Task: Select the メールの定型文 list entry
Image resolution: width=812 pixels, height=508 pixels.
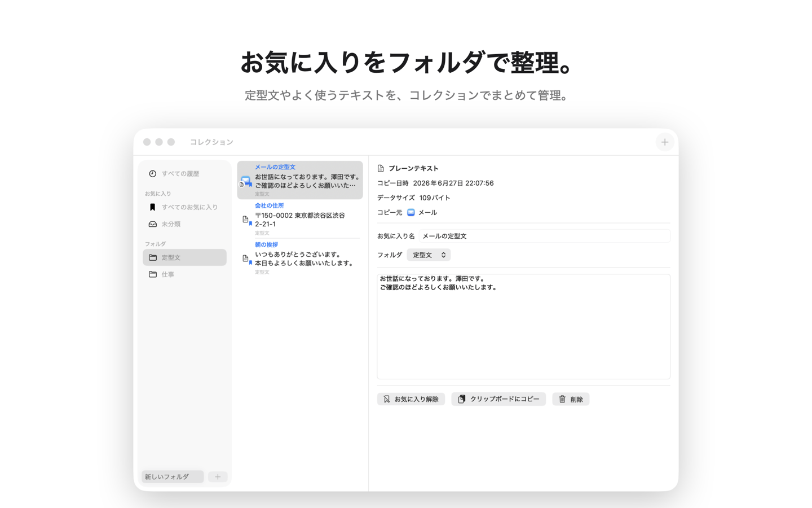Action: tap(300, 180)
